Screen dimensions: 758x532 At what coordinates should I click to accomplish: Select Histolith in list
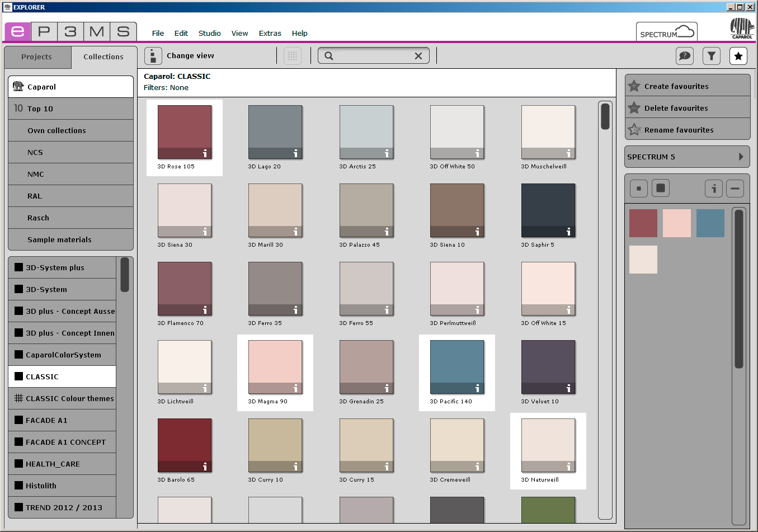(x=62, y=486)
